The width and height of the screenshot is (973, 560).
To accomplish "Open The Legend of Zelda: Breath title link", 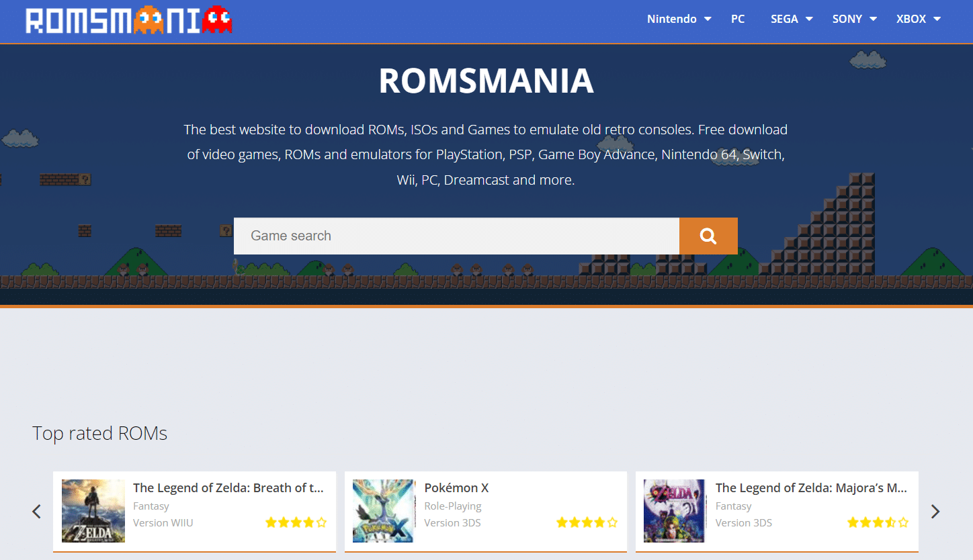I will pyautogui.click(x=228, y=488).
